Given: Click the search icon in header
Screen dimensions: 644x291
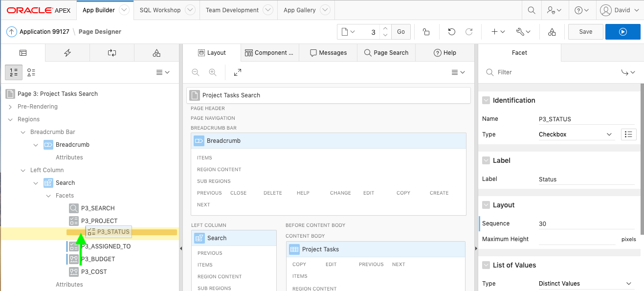Looking at the screenshot, I should click(x=531, y=10).
